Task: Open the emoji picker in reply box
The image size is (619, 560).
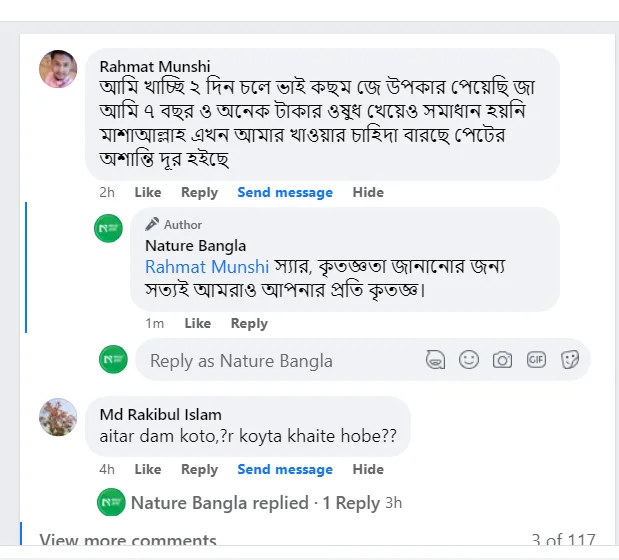Action: coord(469,360)
